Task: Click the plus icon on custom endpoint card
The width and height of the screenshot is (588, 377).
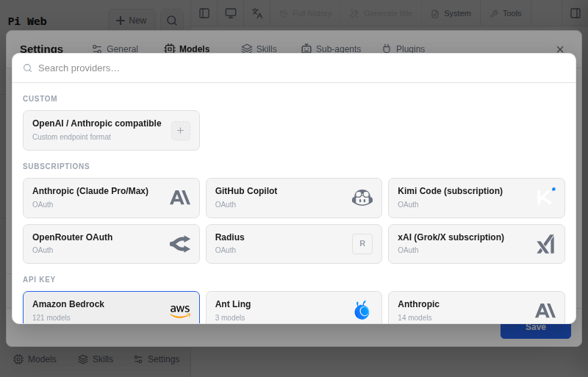Action: coord(180,131)
